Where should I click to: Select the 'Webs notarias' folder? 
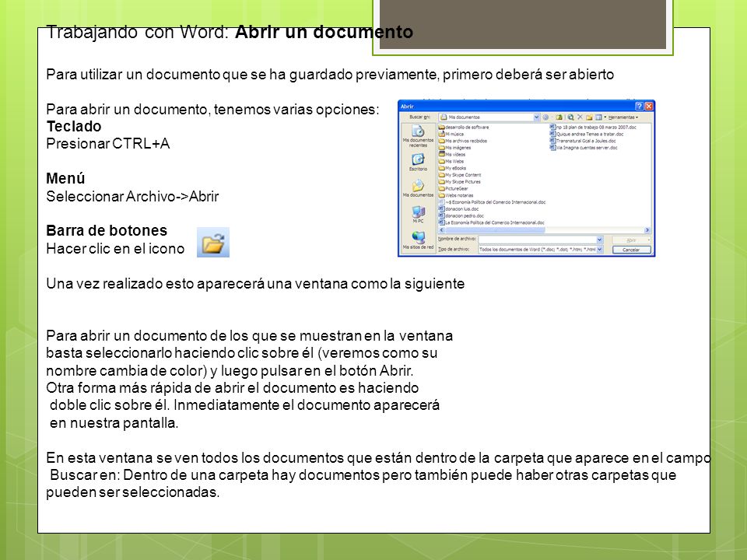(x=456, y=195)
